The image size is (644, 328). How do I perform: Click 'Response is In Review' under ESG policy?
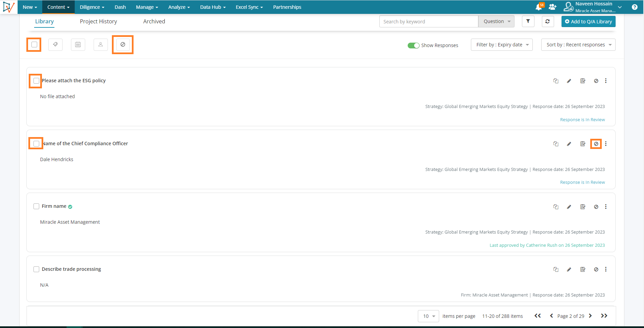coord(582,120)
